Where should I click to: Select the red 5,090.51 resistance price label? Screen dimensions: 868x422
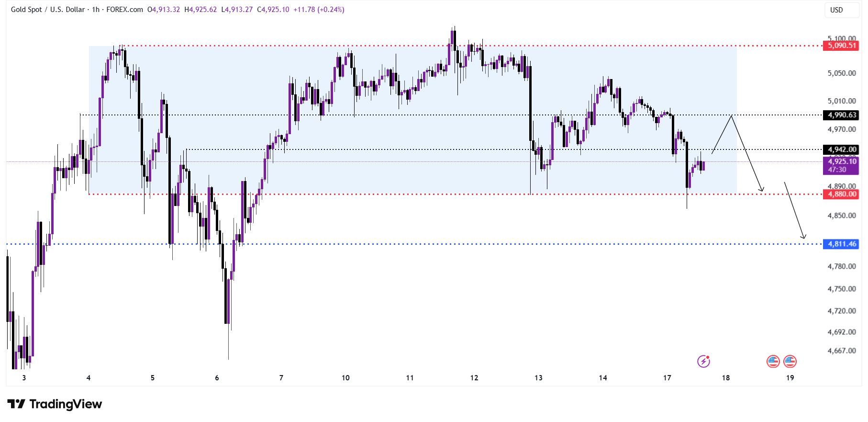pyautogui.click(x=841, y=46)
